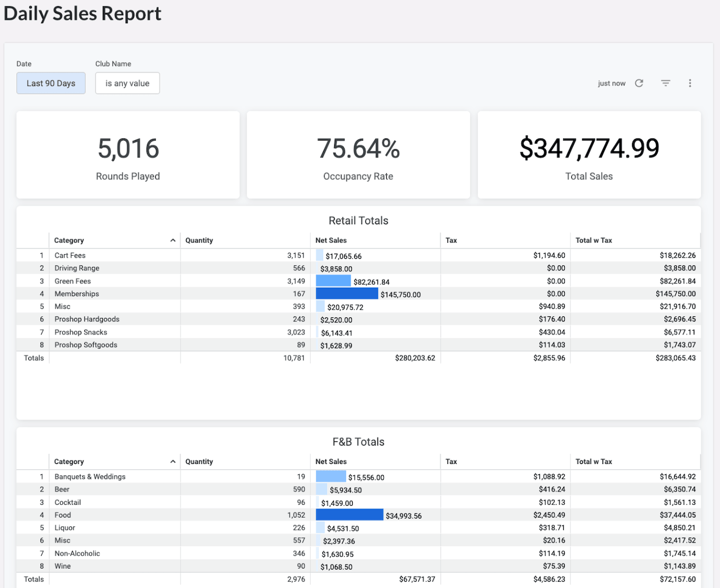This screenshot has height=588, width=720.
Task: Click the $4,586.23 F&B tax total
Action: [549, 579]
